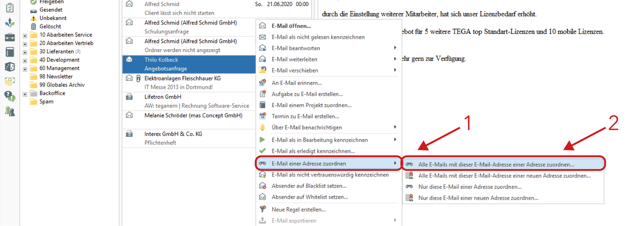The height and width of the screenshot is (226, 644).
Task: Click the Angebotsanfrage subject of selected mail
Action: (x=166, y=69)
